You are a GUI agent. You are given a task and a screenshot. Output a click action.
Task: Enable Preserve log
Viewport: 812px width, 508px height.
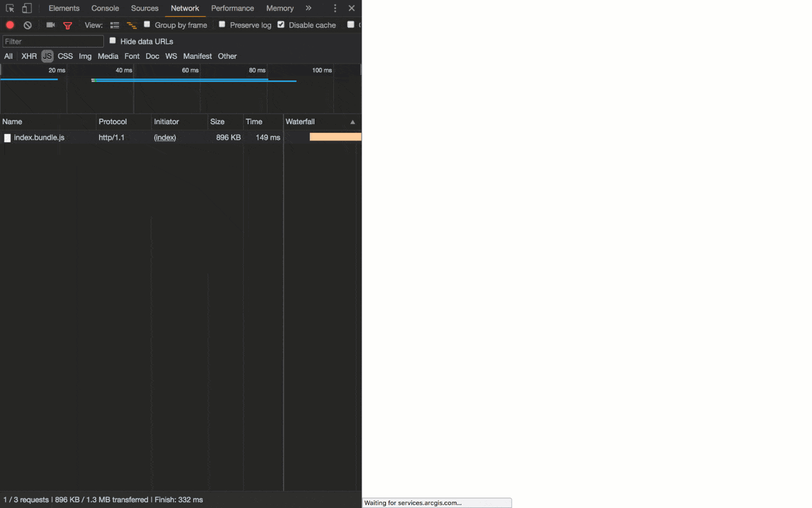point(222,24)
